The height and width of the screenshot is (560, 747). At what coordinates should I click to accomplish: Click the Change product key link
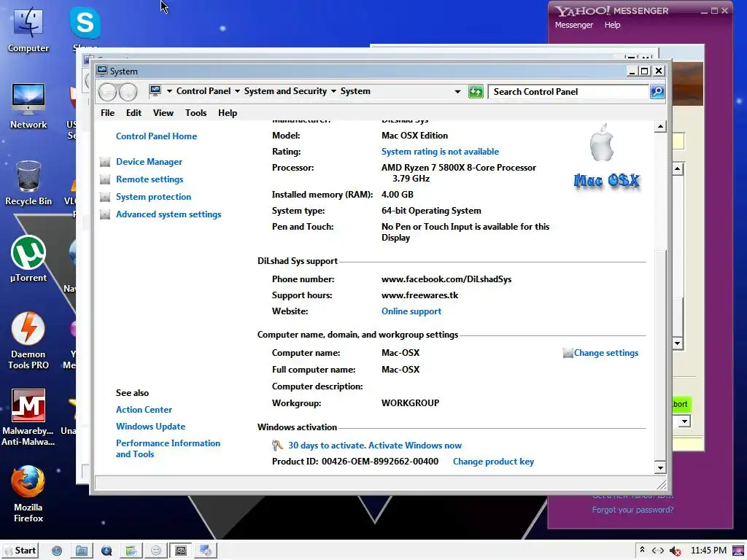pyautogui.click(x=493, y=462)
